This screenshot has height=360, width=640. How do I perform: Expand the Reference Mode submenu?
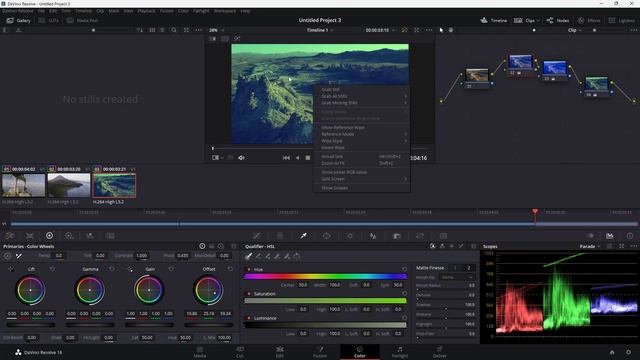click(x=362, y=134)
